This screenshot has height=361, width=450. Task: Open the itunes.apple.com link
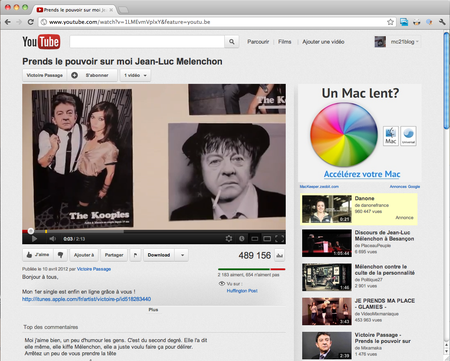(86, 299)
